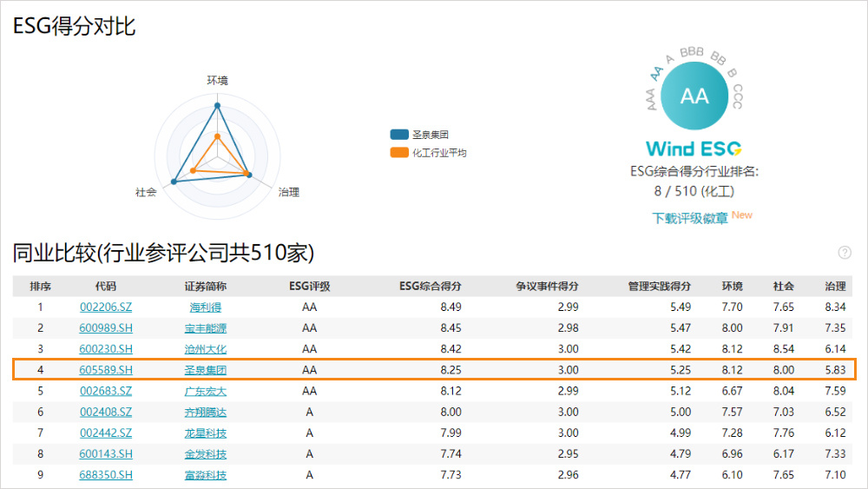Sort by ESG综合得分 column header

(x=430, y=286)
